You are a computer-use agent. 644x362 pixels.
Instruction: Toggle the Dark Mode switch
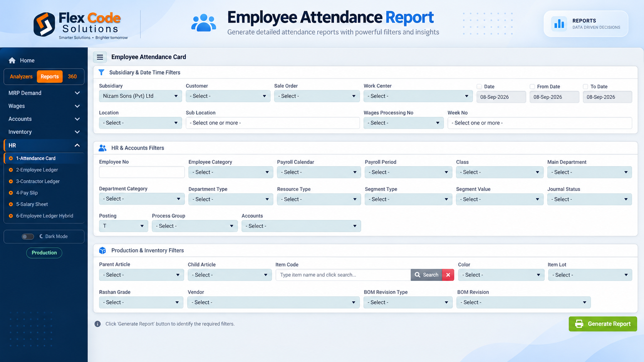(28, 237)
